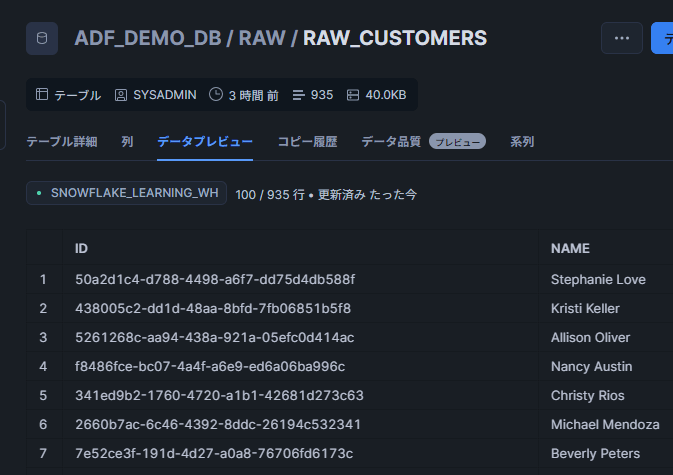
Task: Click the 3 時間 前 timestamp
Action: pyautogui.click(x=254, y=95)
